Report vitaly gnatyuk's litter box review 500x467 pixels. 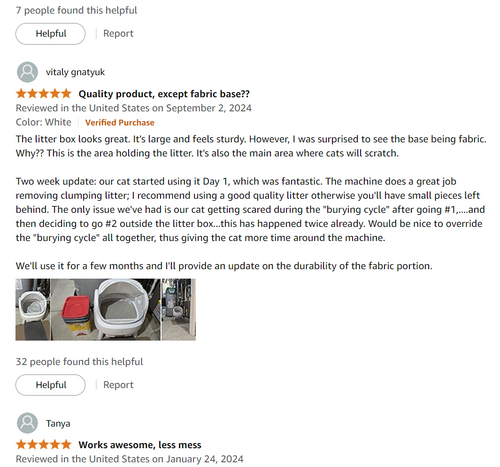(118, 385)
